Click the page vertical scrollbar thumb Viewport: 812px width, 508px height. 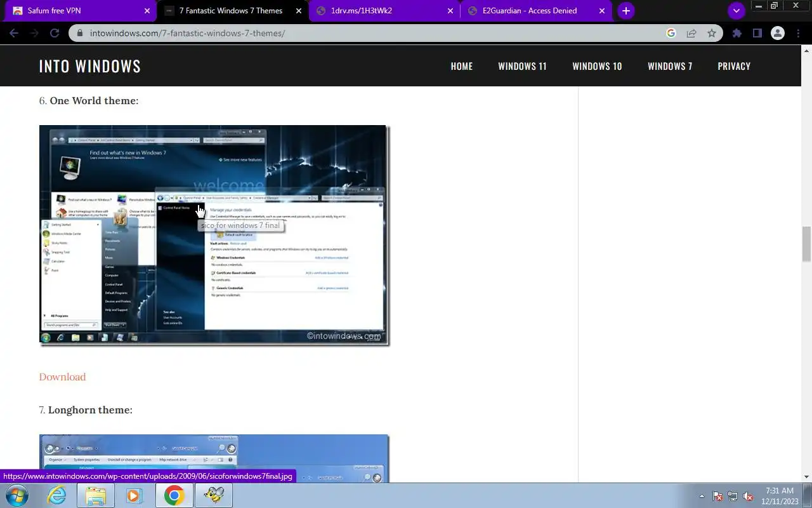pos(806,244)
